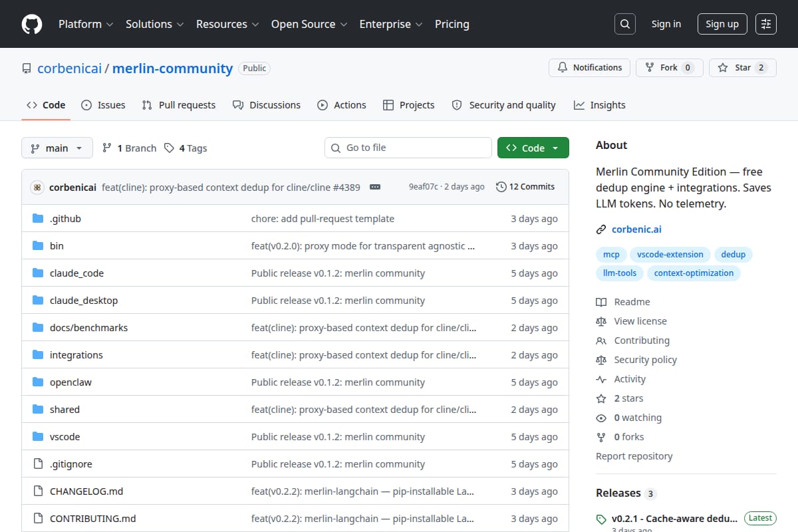798x532 pixels.
Task: Click the claude_code folder icon
Action: point(38,273)
